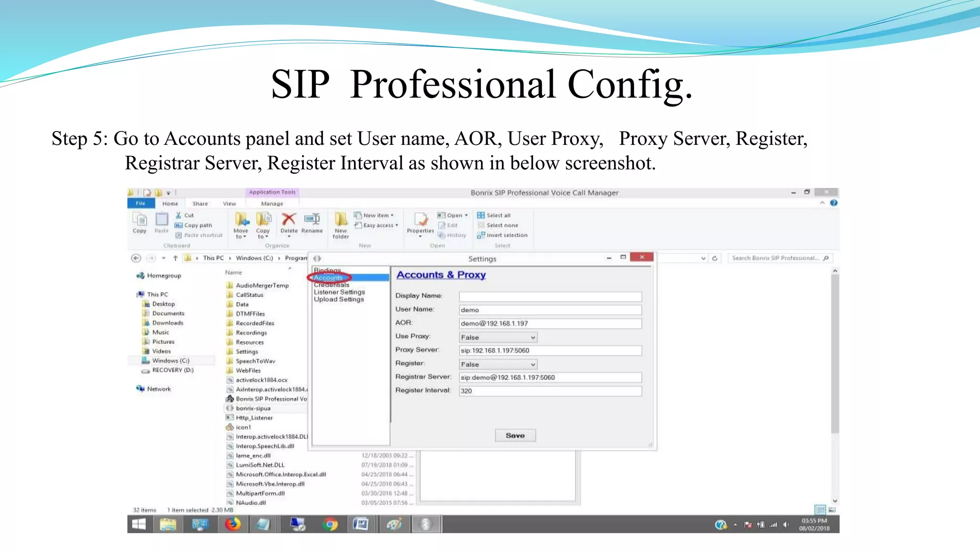
Task: Click Invert selection in the ribbon
Action: tap(502, 235)
